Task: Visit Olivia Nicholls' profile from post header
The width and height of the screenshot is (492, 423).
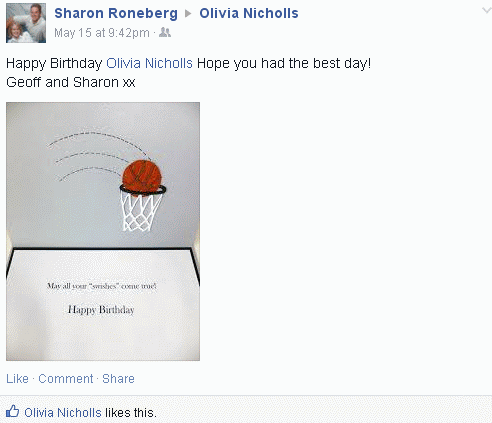Action: [249, 13]
